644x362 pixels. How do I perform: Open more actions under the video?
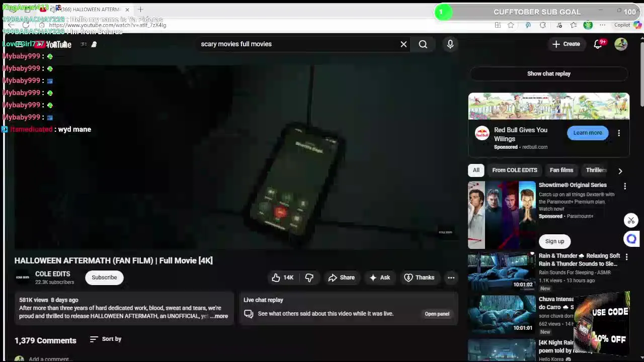tap(451, 278)
